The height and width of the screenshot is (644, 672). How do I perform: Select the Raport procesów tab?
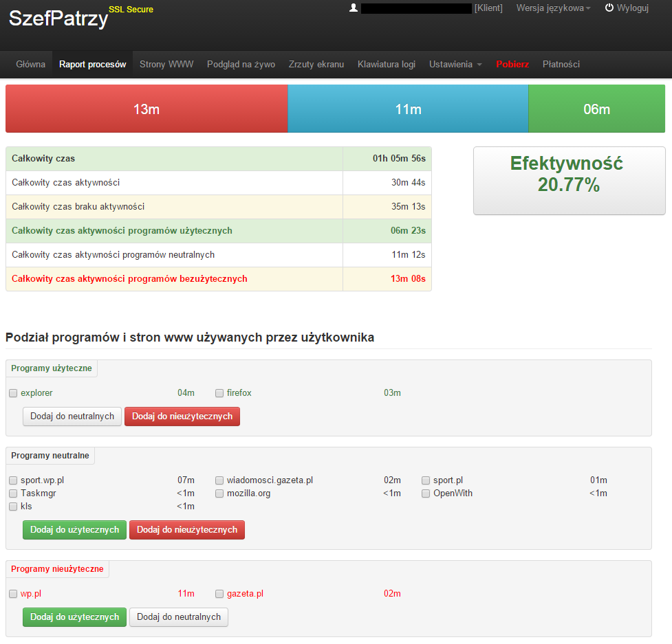coord(93,64)
